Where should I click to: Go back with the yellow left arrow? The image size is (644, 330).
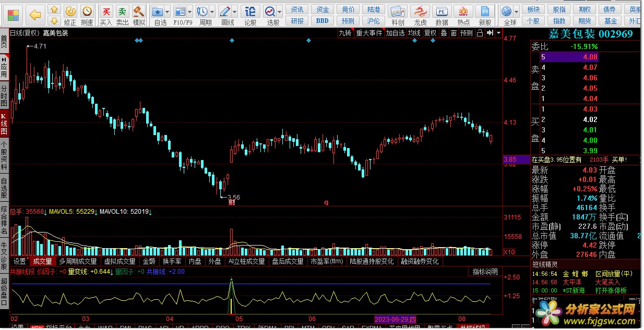[35, 15]
